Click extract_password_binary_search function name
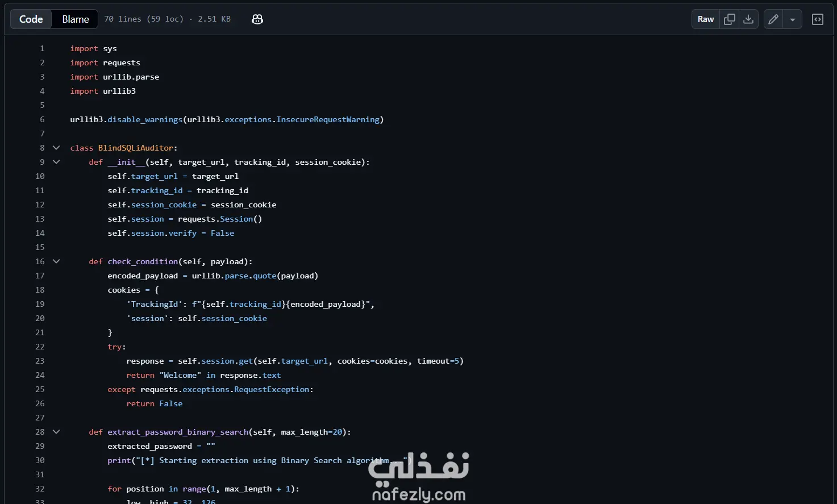Screen dimensions: 837x504 [x=178, y=432]
